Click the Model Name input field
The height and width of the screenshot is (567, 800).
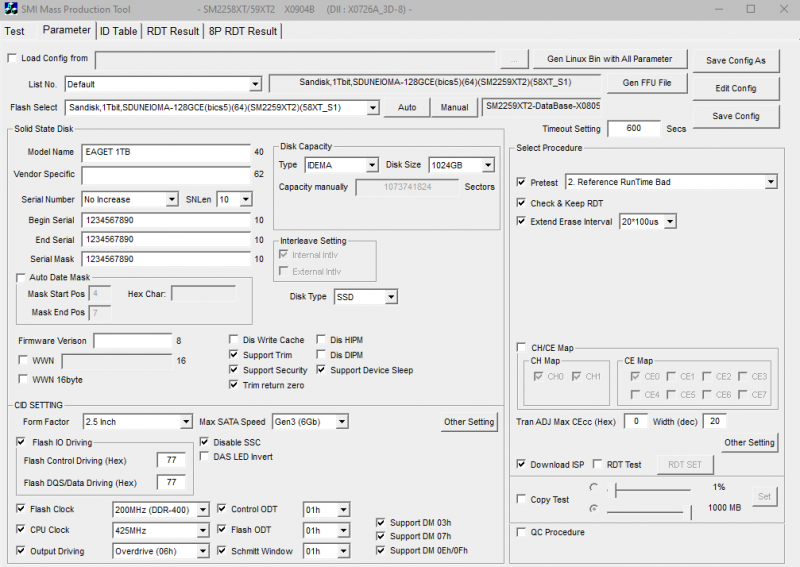click(x=165, y=152)
